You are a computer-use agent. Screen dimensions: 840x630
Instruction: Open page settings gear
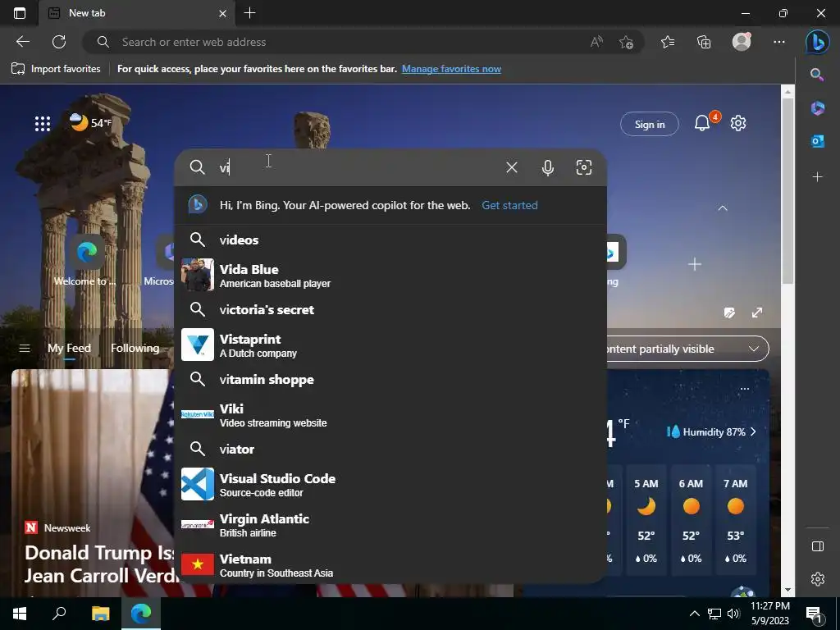pyautogui.click(x=738, y=123)
